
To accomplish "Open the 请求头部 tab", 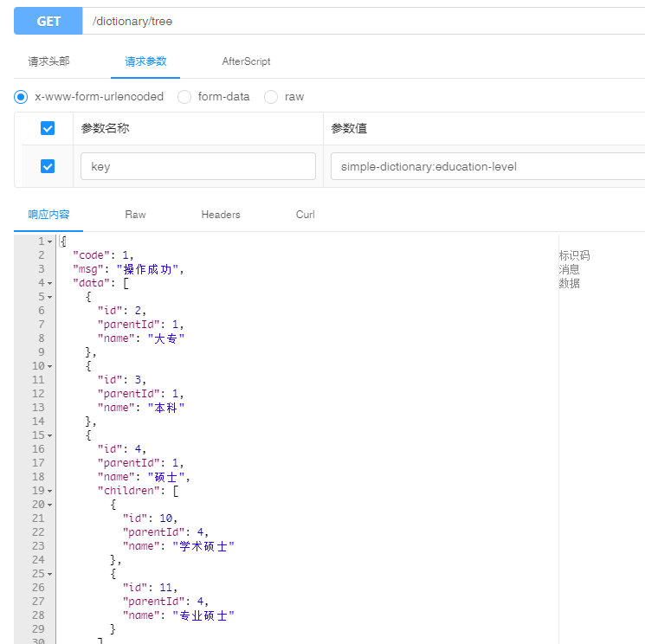I will (49, 61).
